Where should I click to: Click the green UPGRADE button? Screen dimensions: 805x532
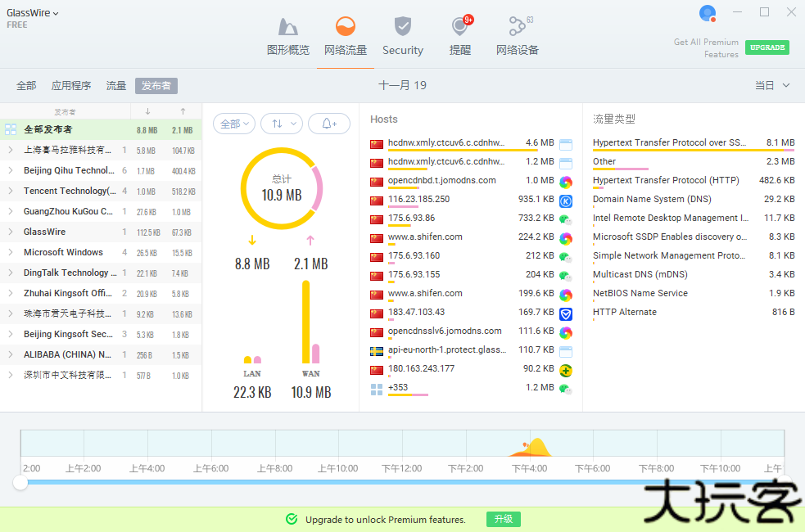(767, 47)
